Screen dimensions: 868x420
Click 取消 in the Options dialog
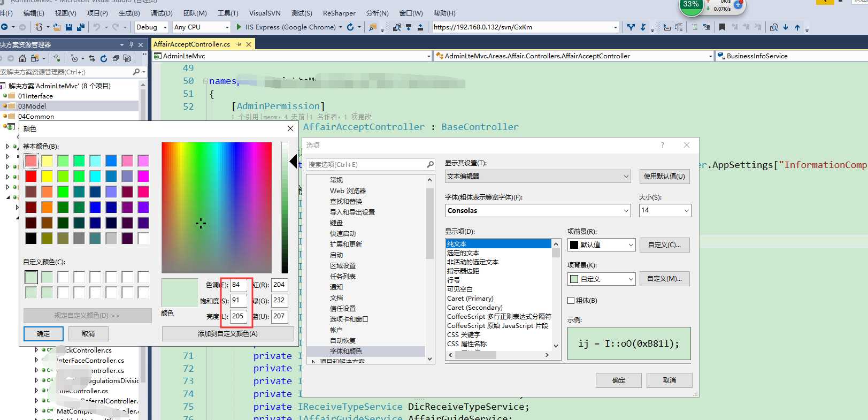(669, 380)
